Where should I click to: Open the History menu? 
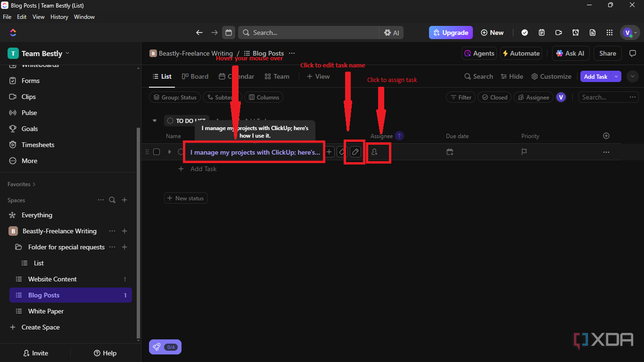[59, 17]
